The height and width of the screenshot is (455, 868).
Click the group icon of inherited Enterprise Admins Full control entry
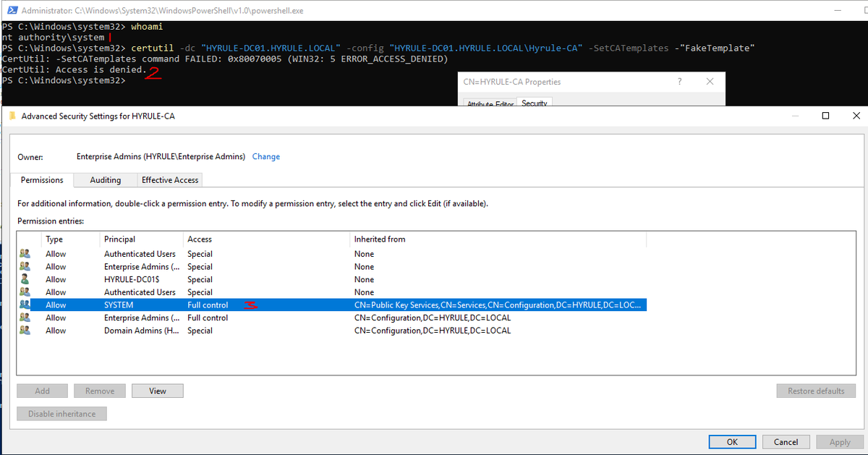click(x=25, y=318)
